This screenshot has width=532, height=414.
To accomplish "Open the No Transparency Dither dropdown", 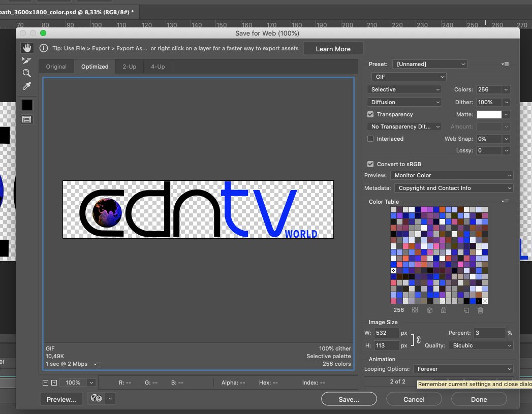I will tap(404, 126).
